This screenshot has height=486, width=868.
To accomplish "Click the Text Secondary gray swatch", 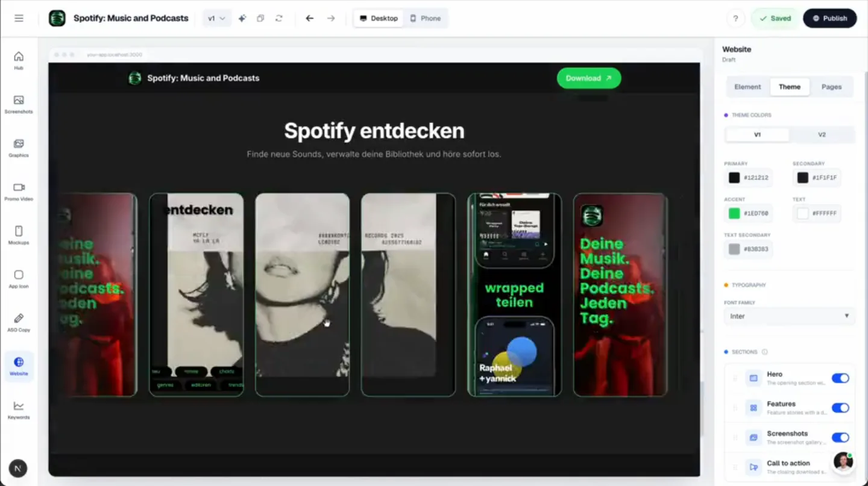I will click(x=734, y=249).
